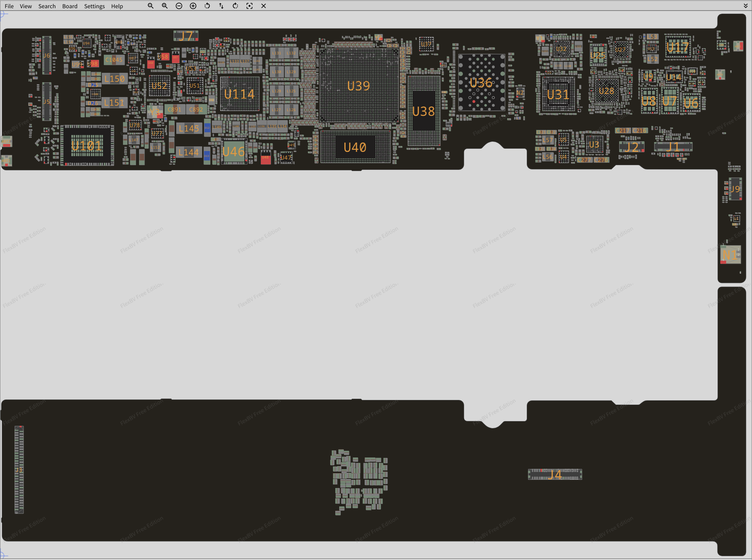
Task: Click the zoom in magnifier icon
Action: coord(164,6)
